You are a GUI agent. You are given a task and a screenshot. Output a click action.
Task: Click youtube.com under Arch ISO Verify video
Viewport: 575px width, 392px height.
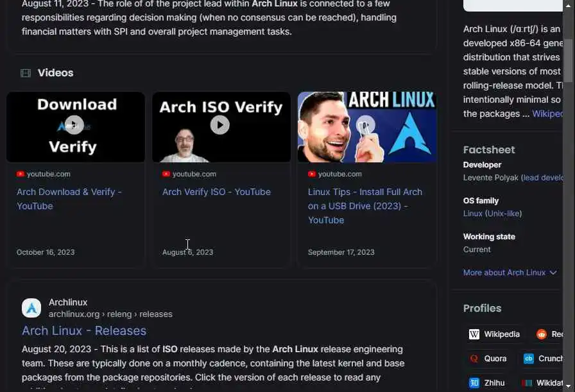point(194,174)
